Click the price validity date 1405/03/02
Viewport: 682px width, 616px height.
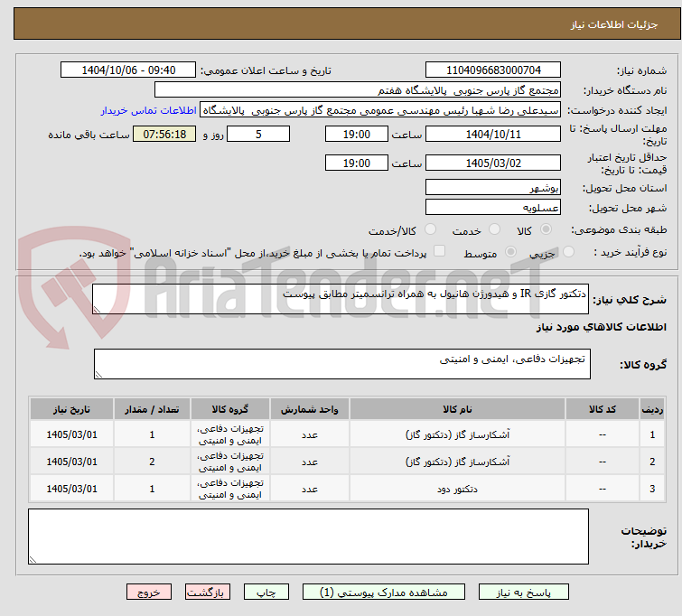click(x=493, y=163)
